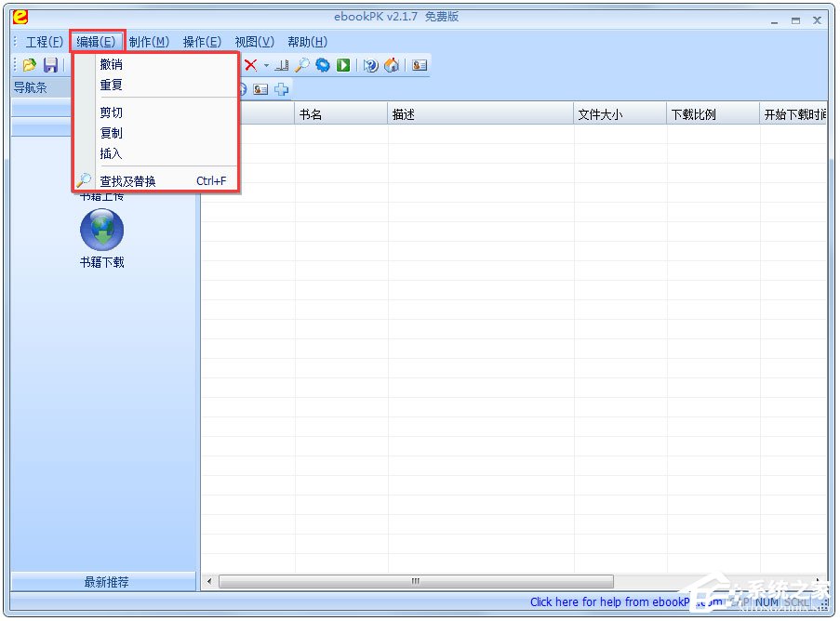
Task: Click the 书籍下载 label
Action: pyautogui.click(x=101, y=262)
